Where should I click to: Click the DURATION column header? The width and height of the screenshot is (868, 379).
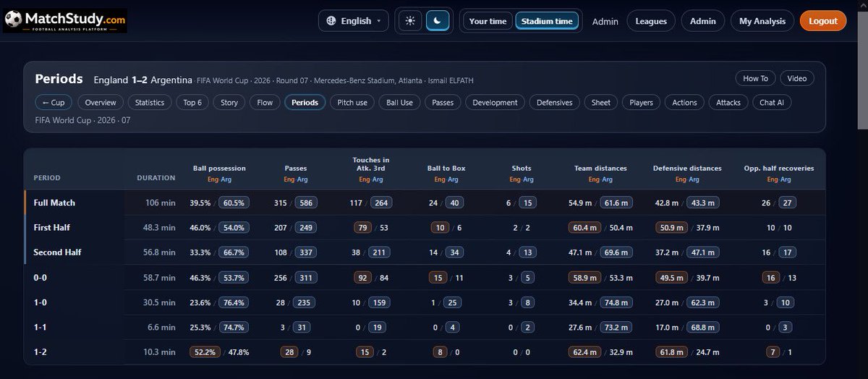click(x=156, y=177)
